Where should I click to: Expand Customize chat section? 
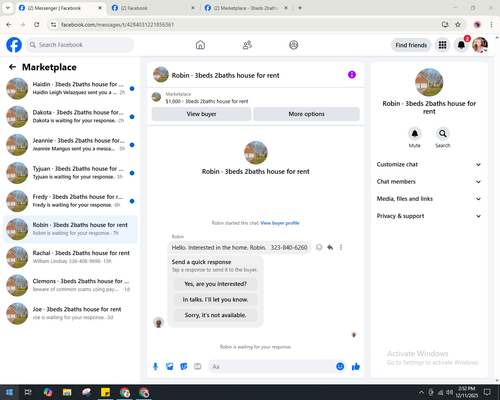pyautogui.click(x=429, y=164)
